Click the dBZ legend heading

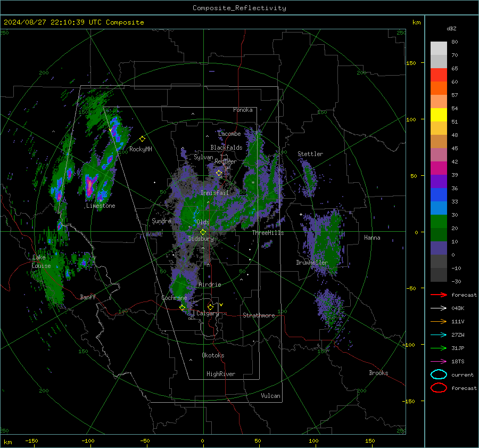451,28
